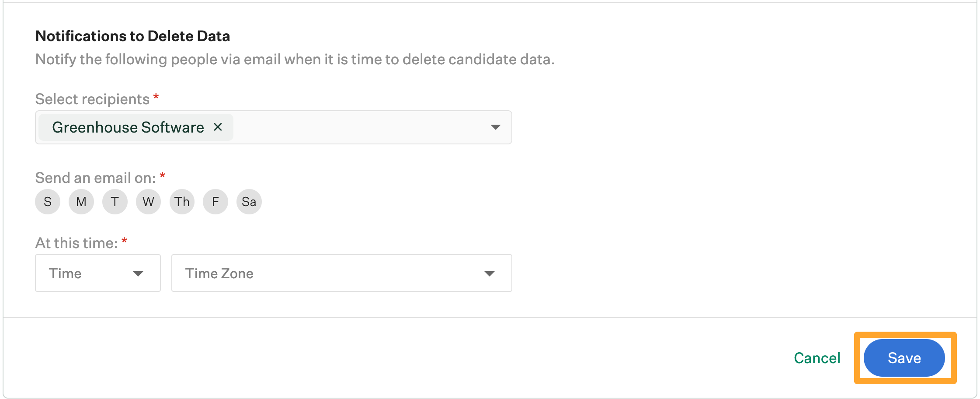Toggle Saturday email day

click(249, 202)
